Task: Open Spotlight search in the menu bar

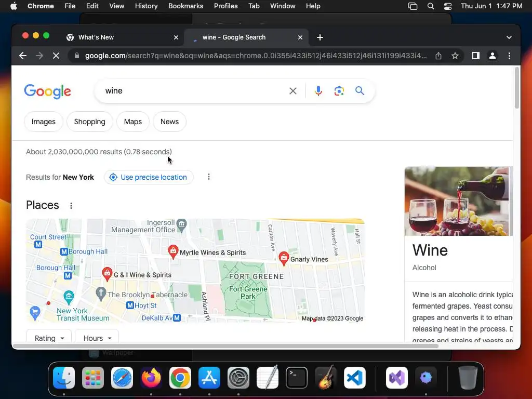Action: [x=430, y=6]
